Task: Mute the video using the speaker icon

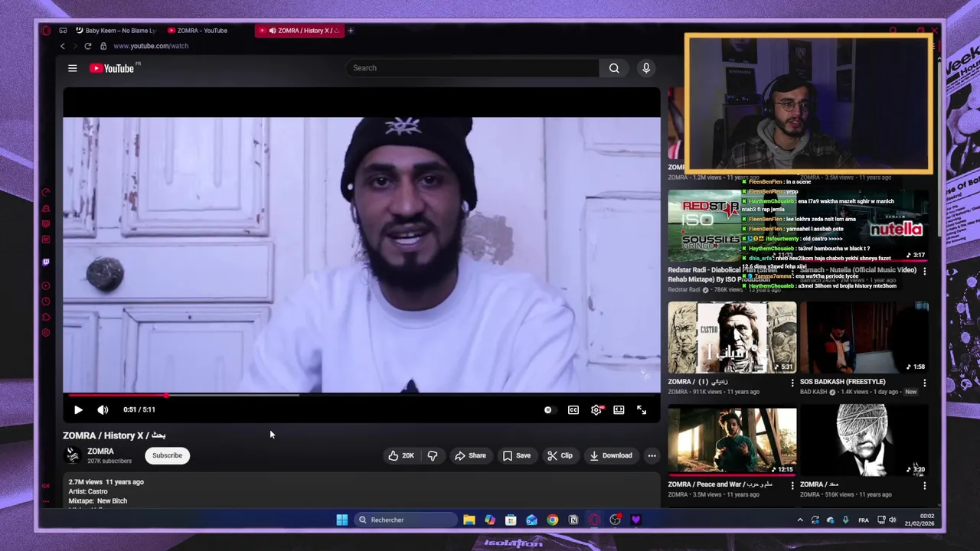Action: point(103,410)
